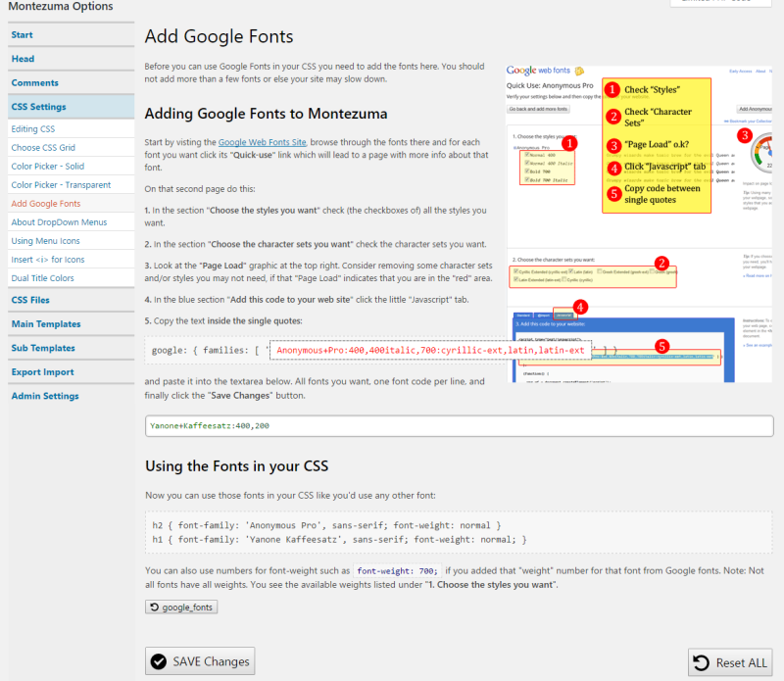Image resolution: width=784 pixels, height=681 pixels.
Task: Click the Google Web Fonts logo in tutorial image
Action: tap(537, 70)
